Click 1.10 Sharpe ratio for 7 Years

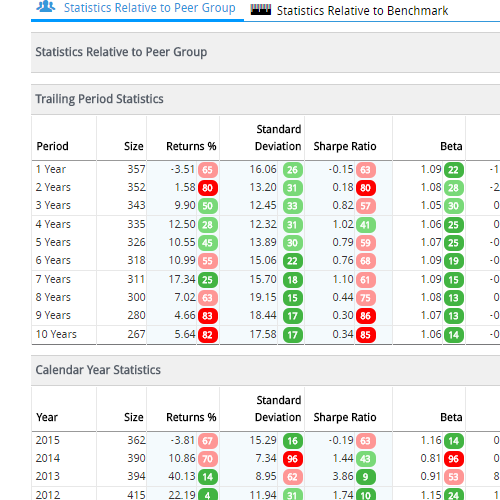(x=343, y=279)
